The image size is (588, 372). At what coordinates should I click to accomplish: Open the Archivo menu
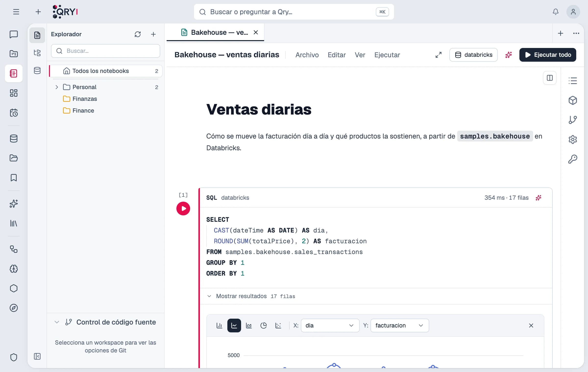(x=307, y=55)
